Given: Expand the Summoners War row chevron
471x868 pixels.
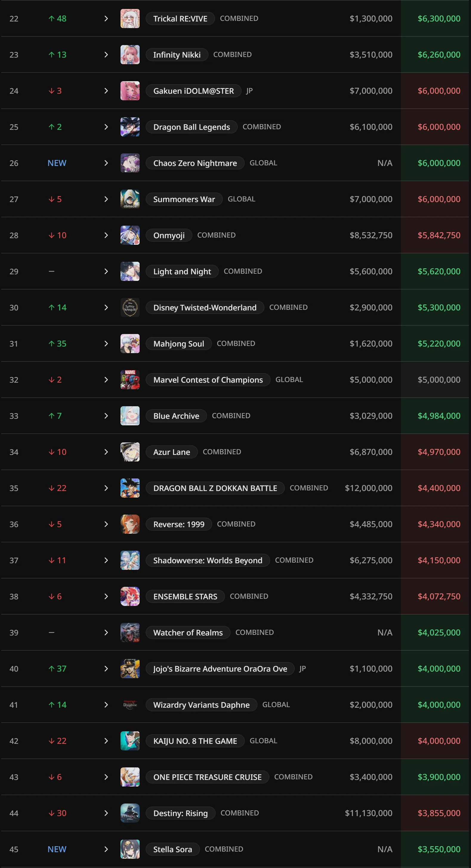Looking at the screenshot, I should [106, 199].
